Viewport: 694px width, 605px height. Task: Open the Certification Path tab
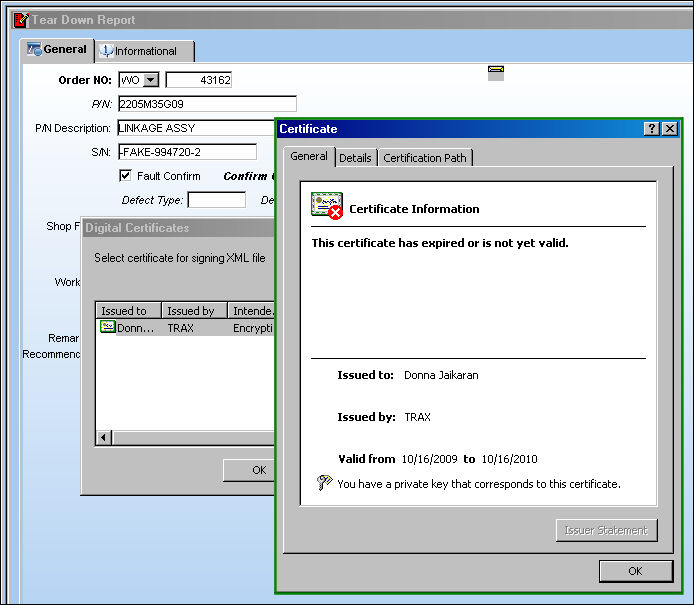click(425, 158)
